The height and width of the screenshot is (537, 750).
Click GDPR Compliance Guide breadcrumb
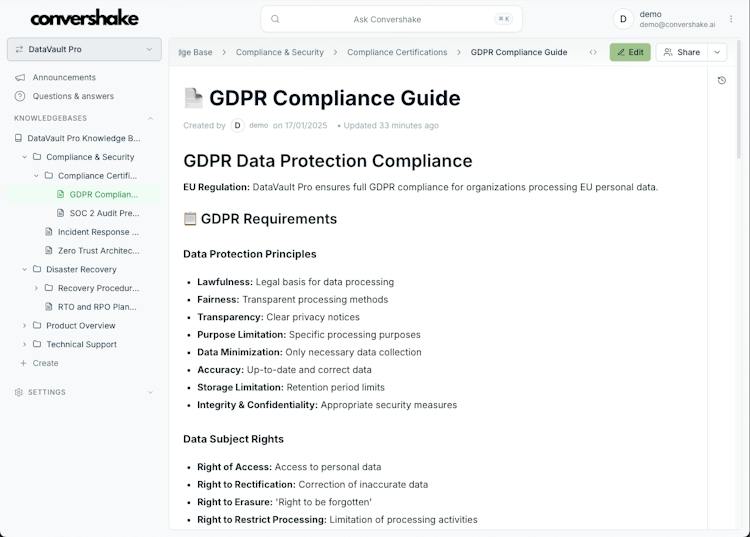pos(518,52)
